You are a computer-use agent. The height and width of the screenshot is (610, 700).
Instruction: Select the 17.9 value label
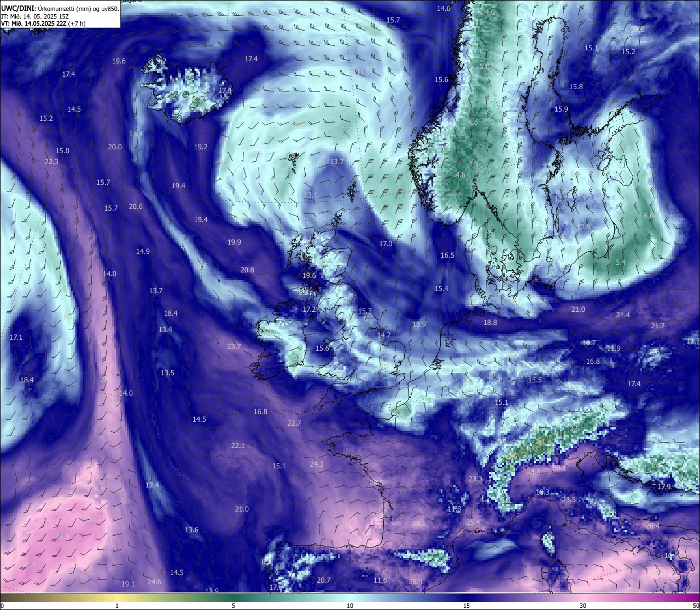point(664,486)
